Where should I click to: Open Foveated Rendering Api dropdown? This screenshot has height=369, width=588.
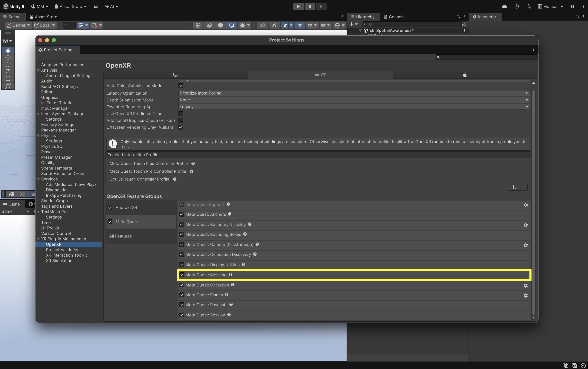click(354, 107)
